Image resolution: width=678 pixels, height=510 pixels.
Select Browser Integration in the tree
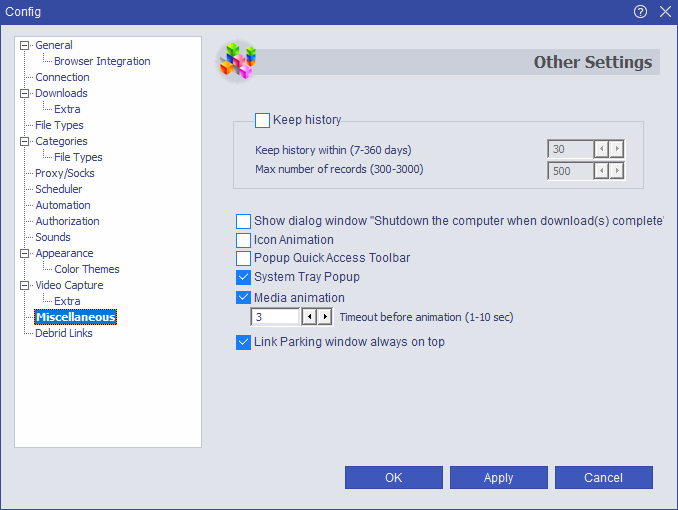point(102,61)
